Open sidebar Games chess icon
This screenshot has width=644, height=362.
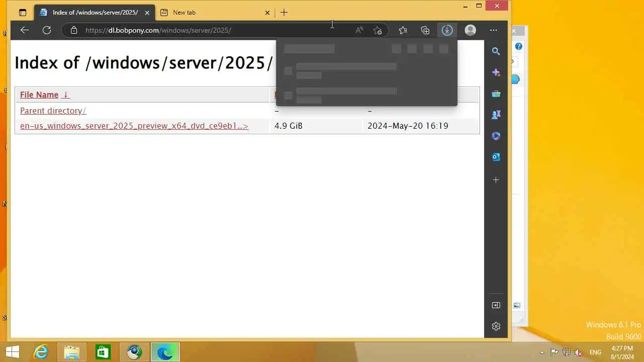(x=496, y=115)
